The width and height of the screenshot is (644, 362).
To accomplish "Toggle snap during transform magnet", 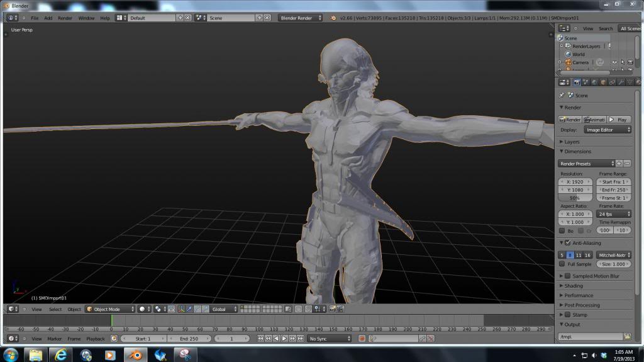I will (x=308, y=309).
